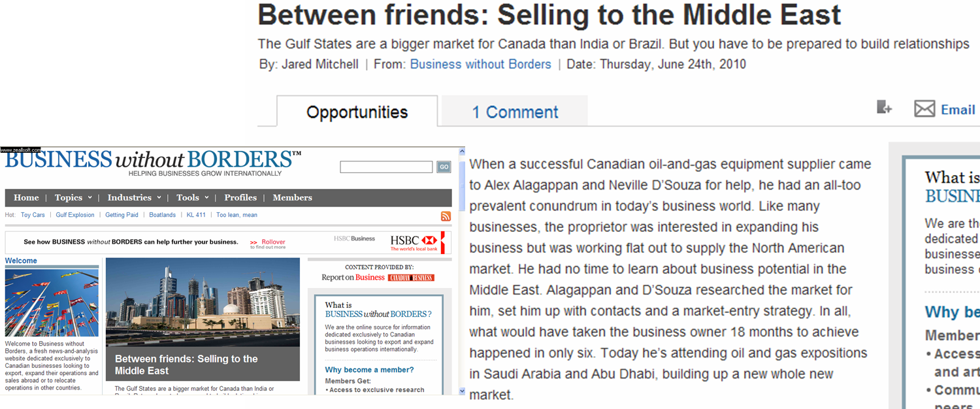Expand the Topics dropdown menu
Viewport: 980px width, 409px height.
click(73, 198)
